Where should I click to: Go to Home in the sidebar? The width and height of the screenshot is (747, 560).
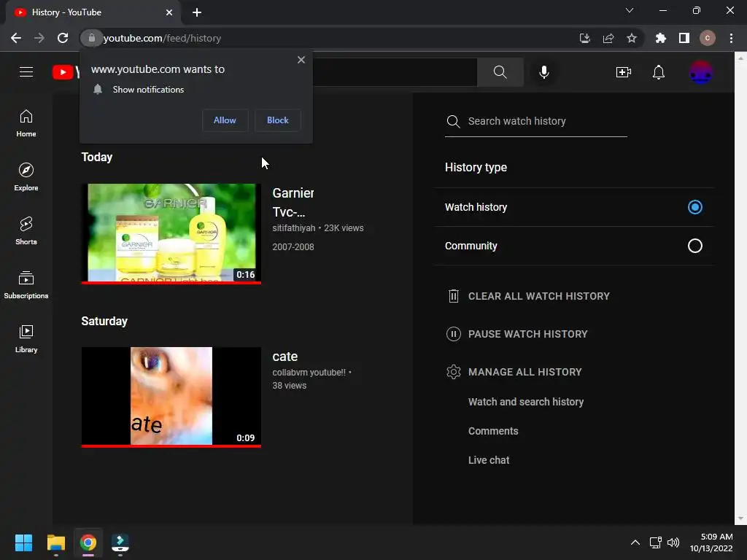coord(26,122)
